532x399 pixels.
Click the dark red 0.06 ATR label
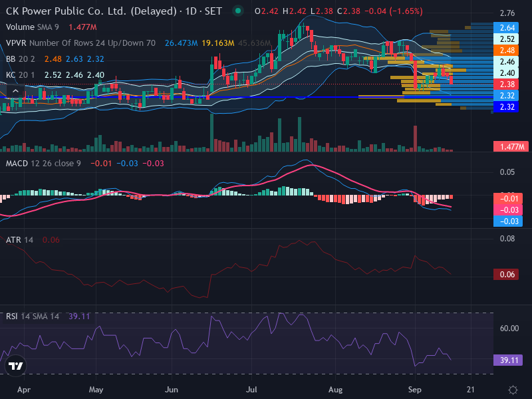pos(506,275)
